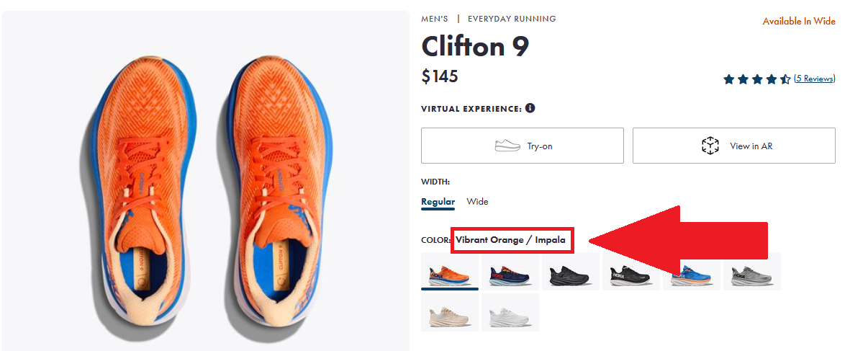Pick the grey shoe color swatch
This screenshot has width=868, height=351.
(x=751, y=272)
